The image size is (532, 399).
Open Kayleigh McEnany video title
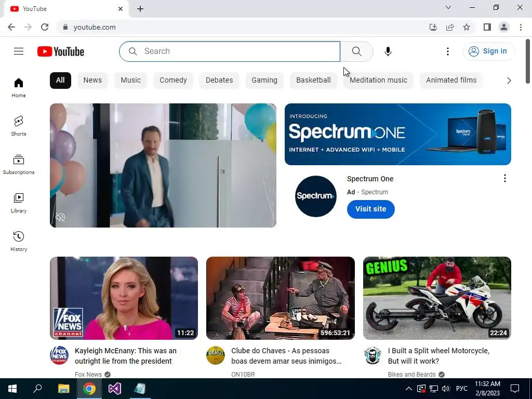[x=126, y=356]
